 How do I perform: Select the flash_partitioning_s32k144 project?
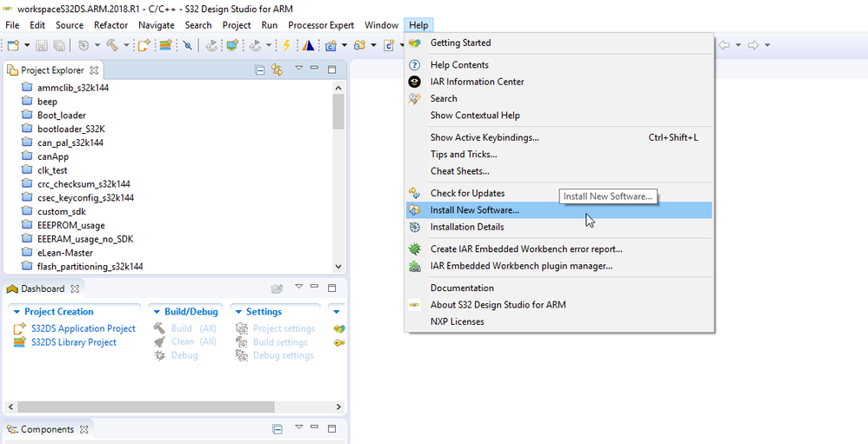click(x=90, y=267)
